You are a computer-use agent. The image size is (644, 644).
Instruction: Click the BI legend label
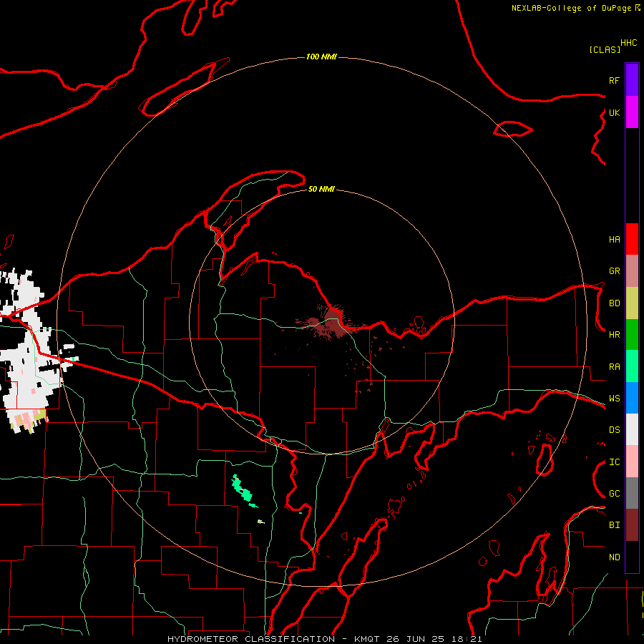tap(614, 525)
